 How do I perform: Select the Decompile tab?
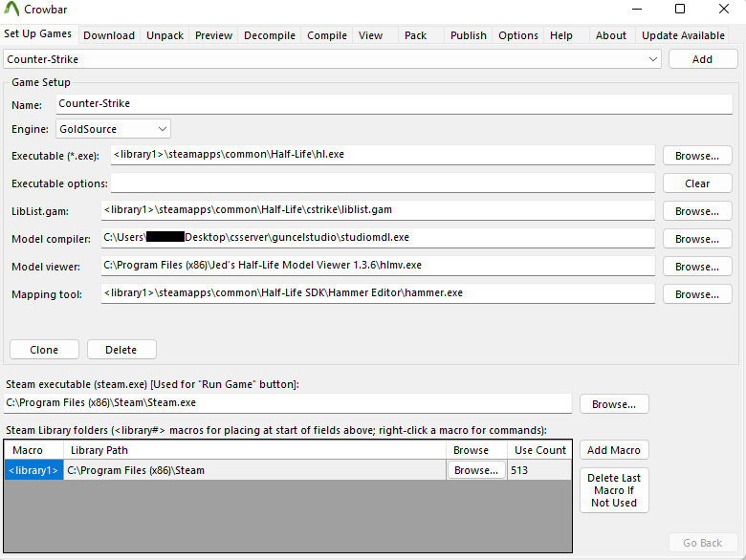pyautogui.click(x=270, y=35)
